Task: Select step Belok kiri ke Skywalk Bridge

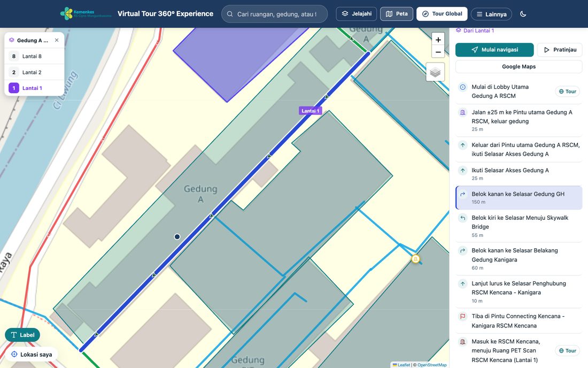Action: click(519, 226)
